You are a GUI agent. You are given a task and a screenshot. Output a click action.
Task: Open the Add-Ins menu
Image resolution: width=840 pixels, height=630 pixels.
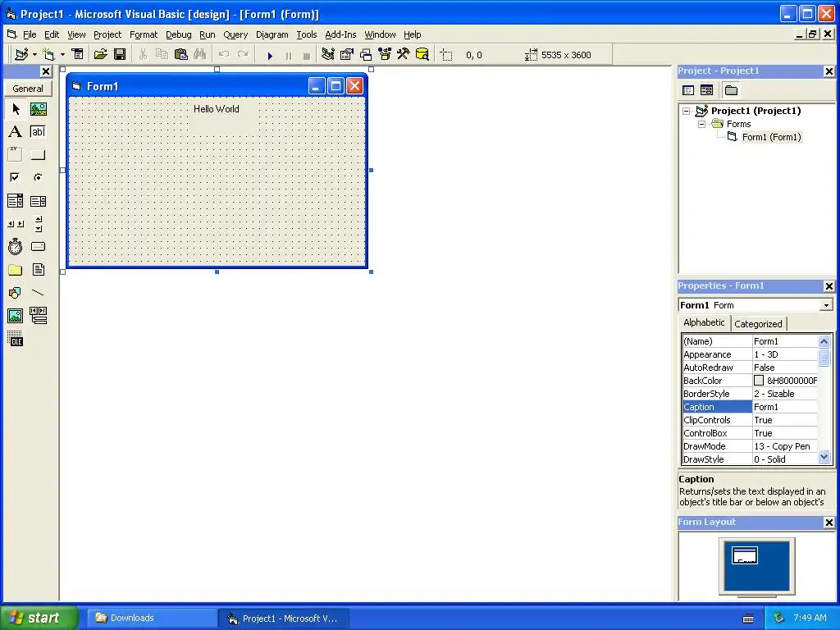click(x=340, y=34)
